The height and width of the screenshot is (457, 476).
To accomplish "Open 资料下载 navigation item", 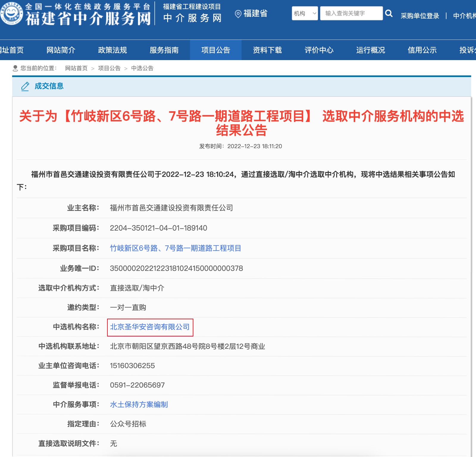I will tap(267, 50).
